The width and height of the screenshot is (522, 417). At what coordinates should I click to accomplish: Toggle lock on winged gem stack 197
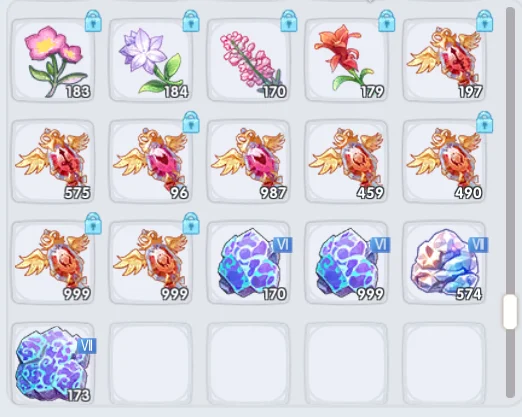pyautogui.click(x=485, y=21)
